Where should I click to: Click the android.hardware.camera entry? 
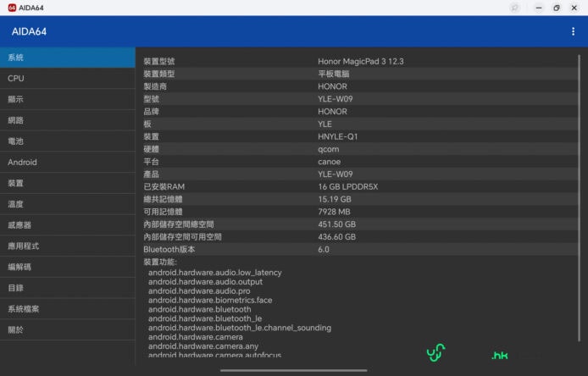196,337
